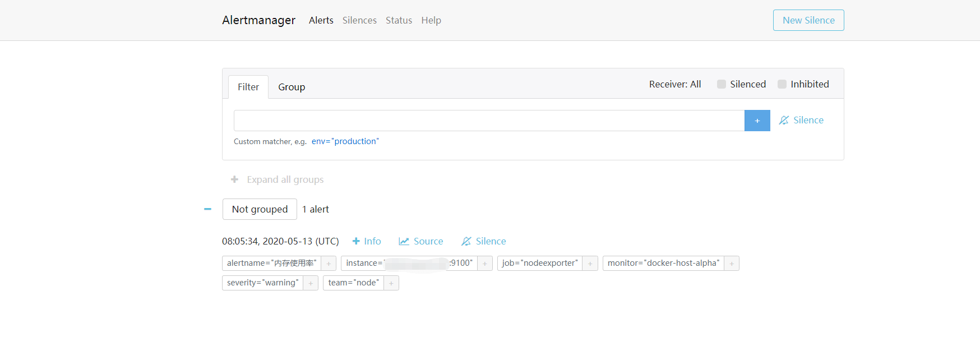Viewport: 980px width, 346px height.
Task: Open the Receiver: All selector
Action: [675, 84]
